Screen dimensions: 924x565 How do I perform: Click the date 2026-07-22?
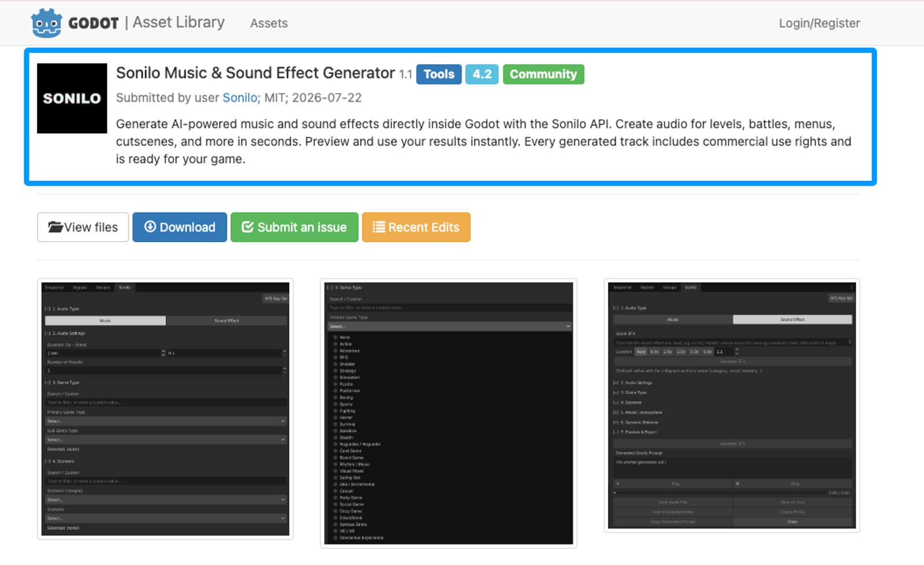point(327,98)
